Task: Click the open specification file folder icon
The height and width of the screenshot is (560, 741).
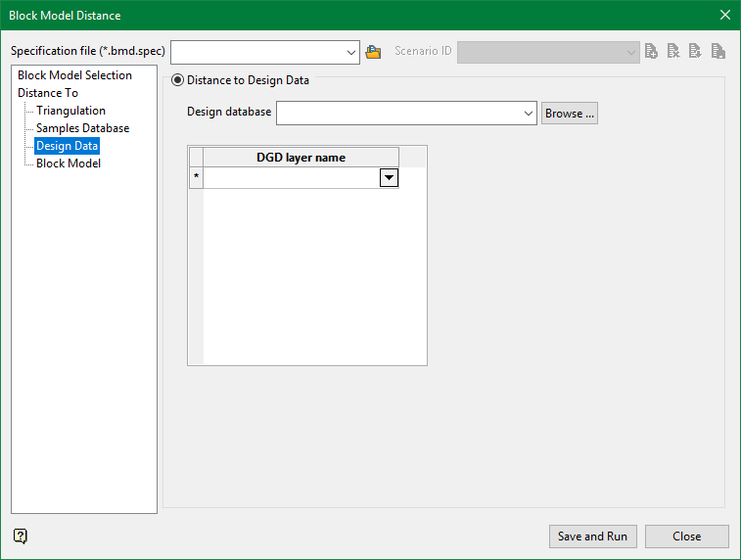Action: tap(373, 52)
